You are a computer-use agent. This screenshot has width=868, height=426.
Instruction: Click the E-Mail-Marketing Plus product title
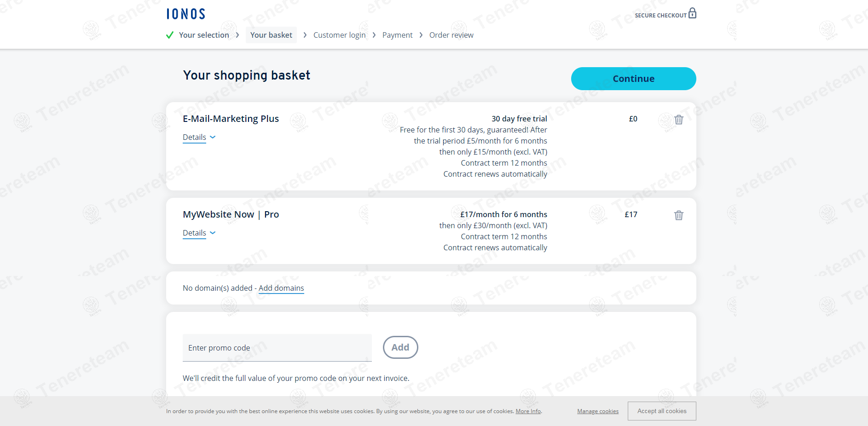(x=231, y=119)
